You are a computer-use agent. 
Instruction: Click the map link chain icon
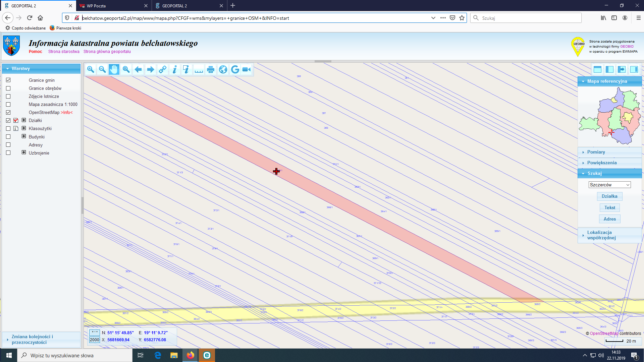tap(163, 69)
